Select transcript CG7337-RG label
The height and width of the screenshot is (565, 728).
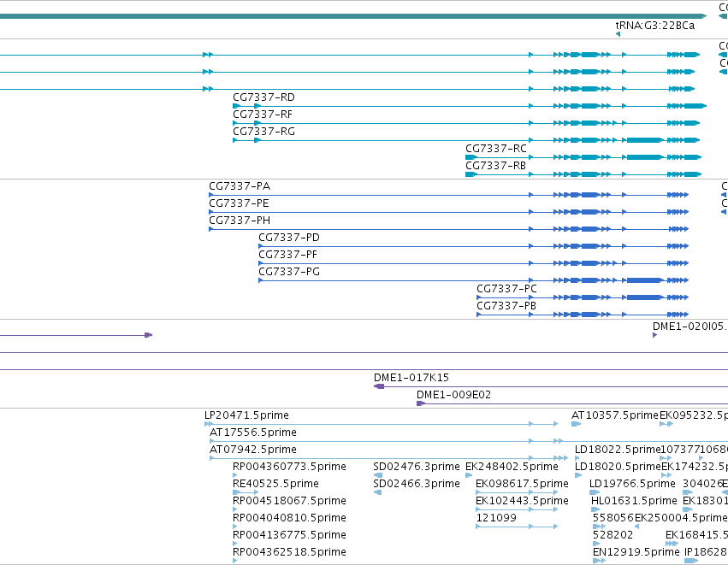point(263,132)
